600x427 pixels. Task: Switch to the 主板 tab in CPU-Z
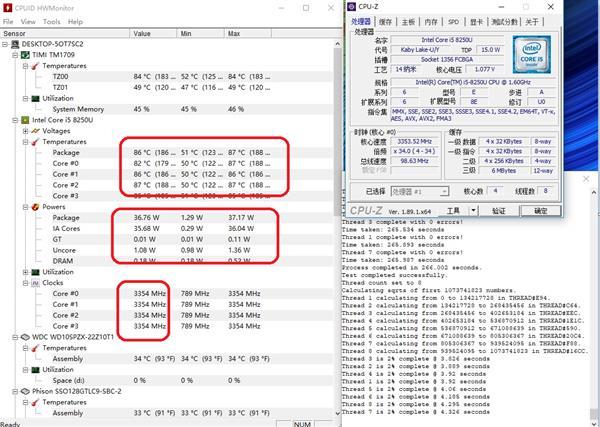point(408,22)
